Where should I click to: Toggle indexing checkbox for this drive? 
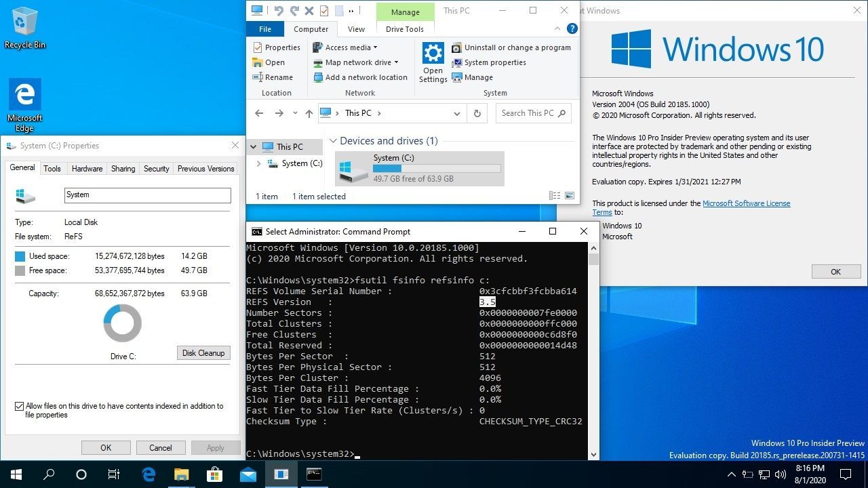click(x=19, y=407)
